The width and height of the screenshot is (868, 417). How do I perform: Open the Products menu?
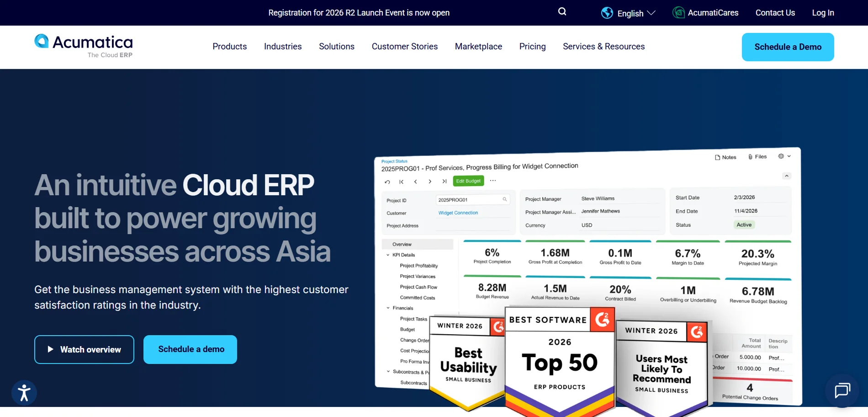click(x=229, y=47)
